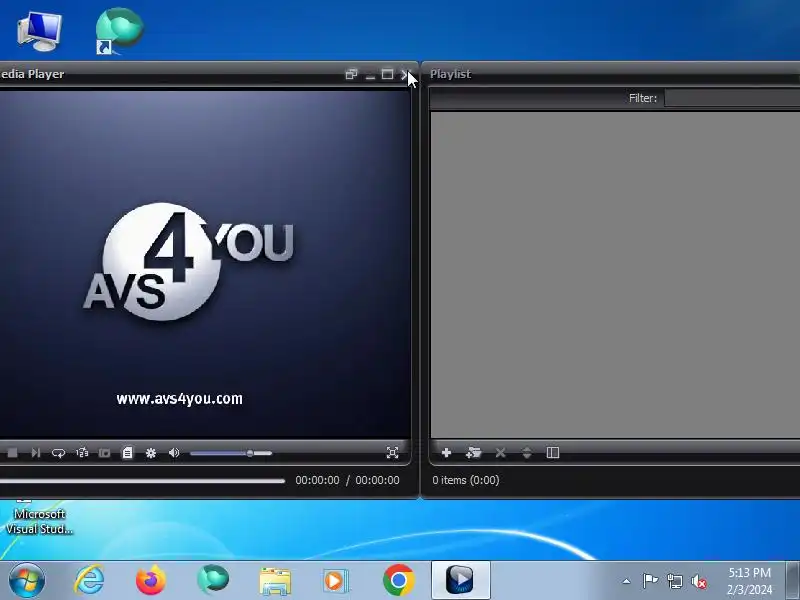Switch player to compact mode icon

[351, 74]
